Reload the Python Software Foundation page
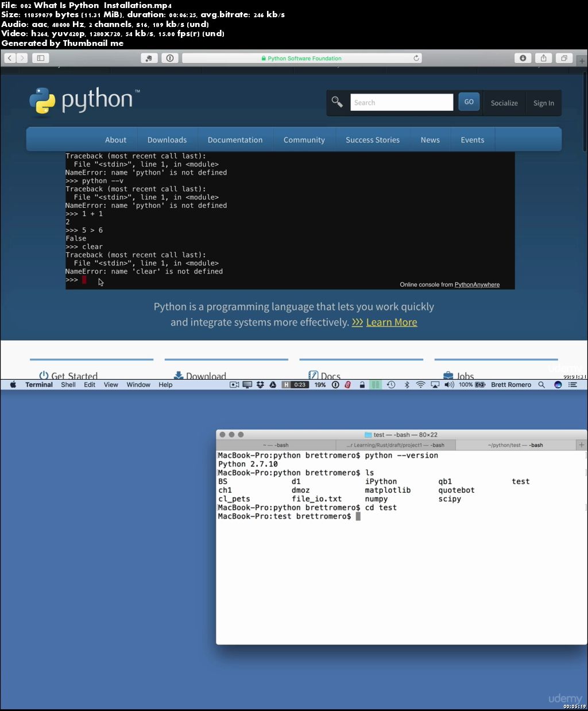588x711 pixels. coord(416,58)
